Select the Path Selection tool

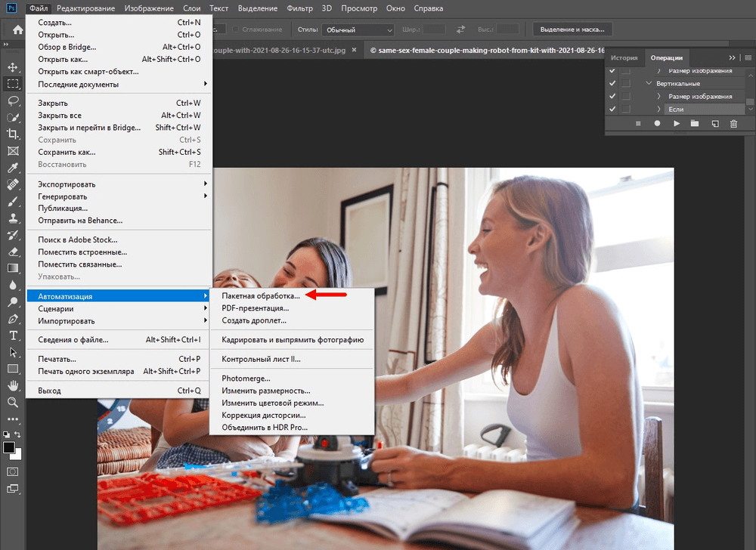pos(13,352)
